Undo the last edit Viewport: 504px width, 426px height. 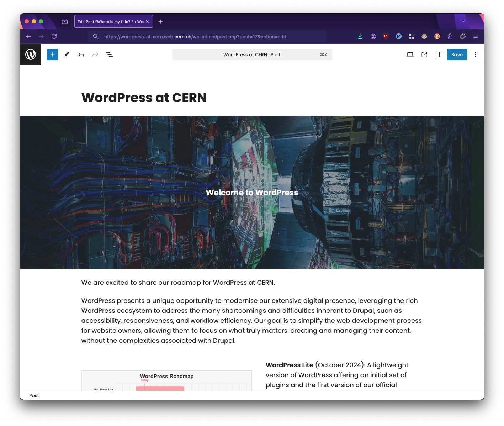tap(81, 54)
